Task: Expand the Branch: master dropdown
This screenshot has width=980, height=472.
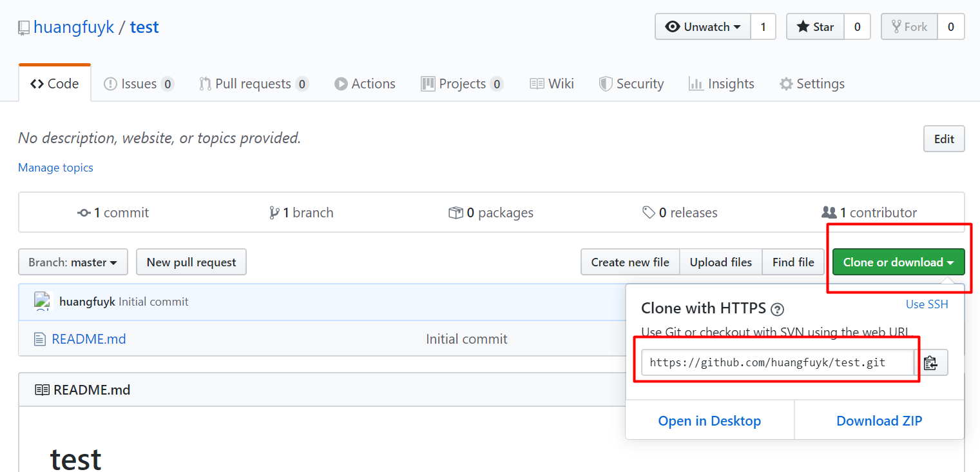Action: point(73,262)
